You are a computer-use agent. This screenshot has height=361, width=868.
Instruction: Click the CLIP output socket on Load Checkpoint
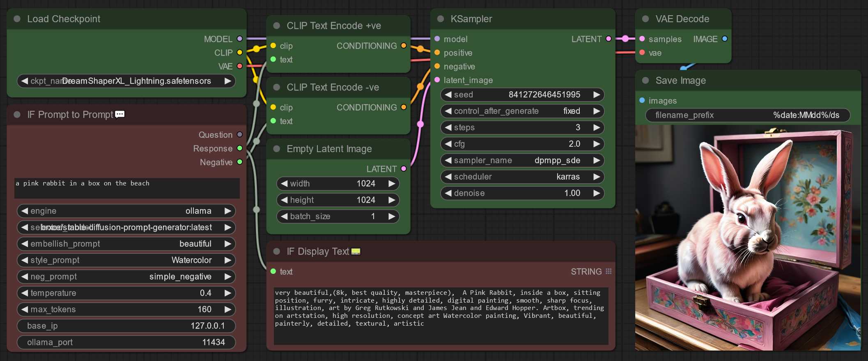[240, 53]
